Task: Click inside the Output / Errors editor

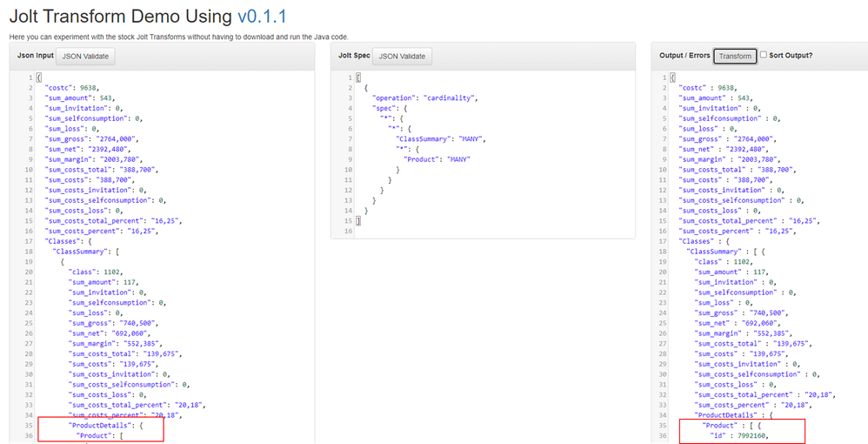Action: [768, 257]
